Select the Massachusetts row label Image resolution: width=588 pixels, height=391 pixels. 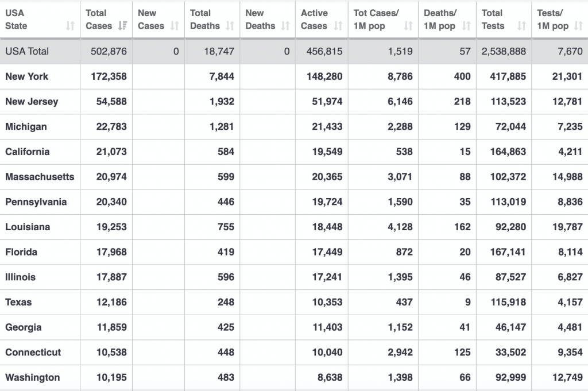(40, 177)
